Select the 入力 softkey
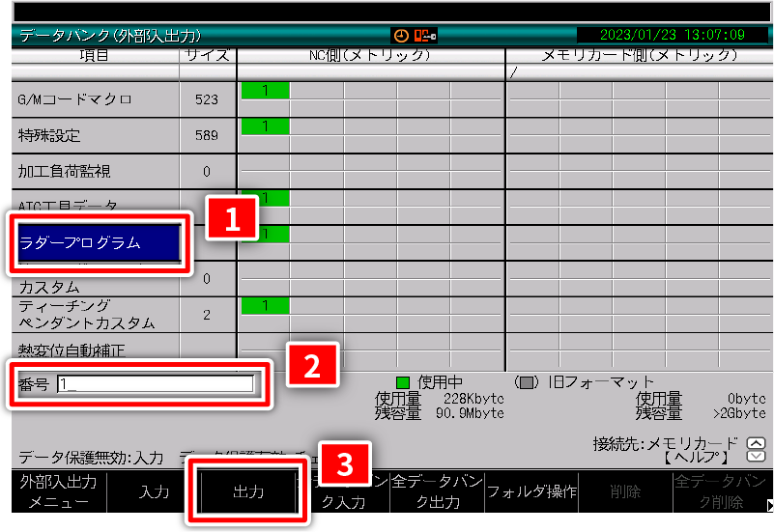Image resolution: width=774 pixels, height=532 pixels. [154, 491]
